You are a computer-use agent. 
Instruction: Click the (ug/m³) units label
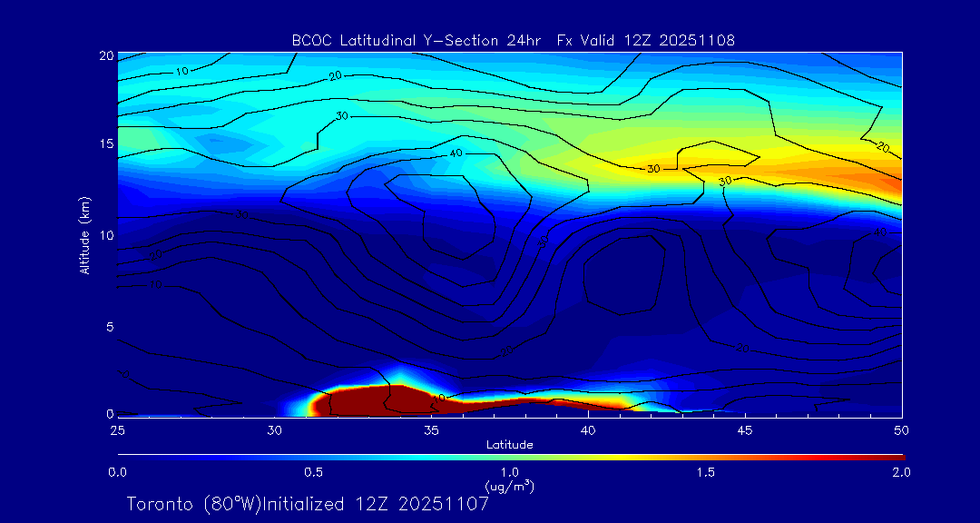(x=509, y=487)
